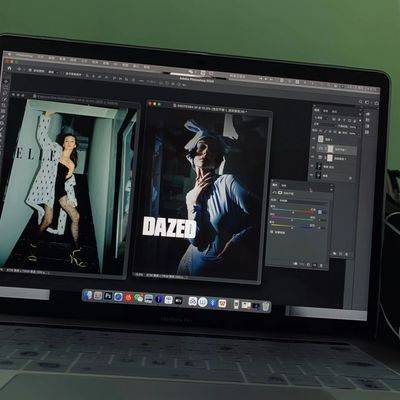Screen dimensions: 400x400
Task: Toggle layer filtering switch in Layers panel
Action: 360,121
